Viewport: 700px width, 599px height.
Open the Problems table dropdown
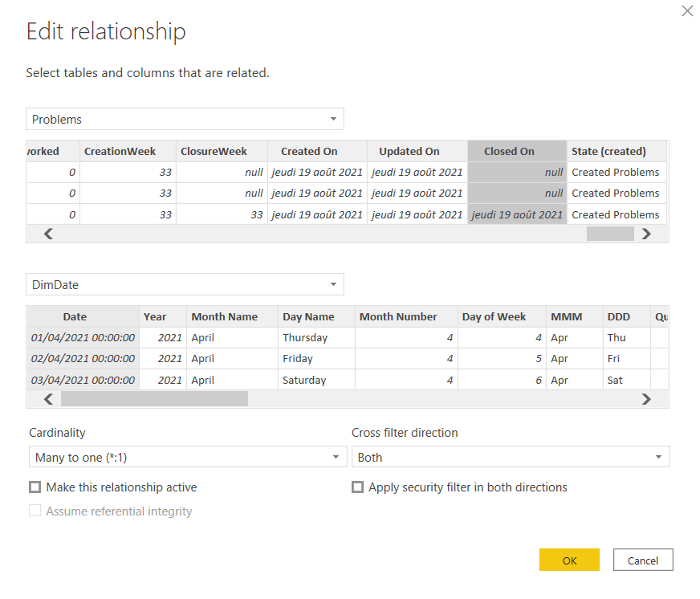pyautogui.click(x=185, y=119)
